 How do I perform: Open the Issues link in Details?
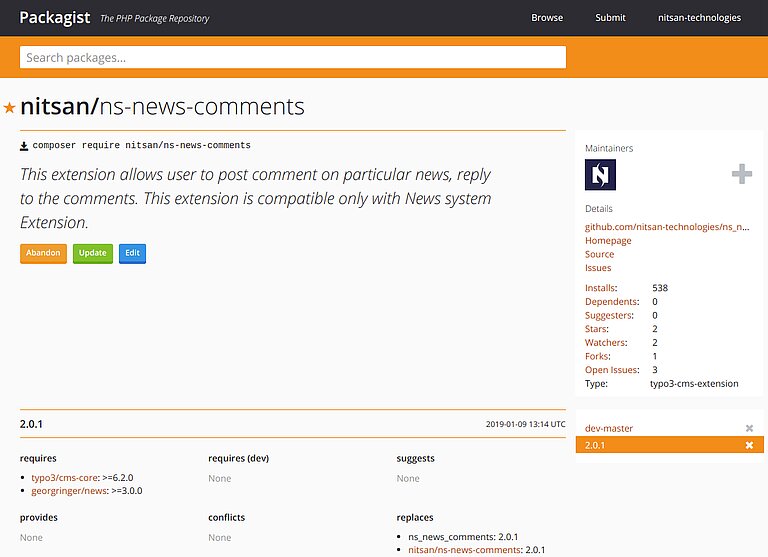[598, 268]
